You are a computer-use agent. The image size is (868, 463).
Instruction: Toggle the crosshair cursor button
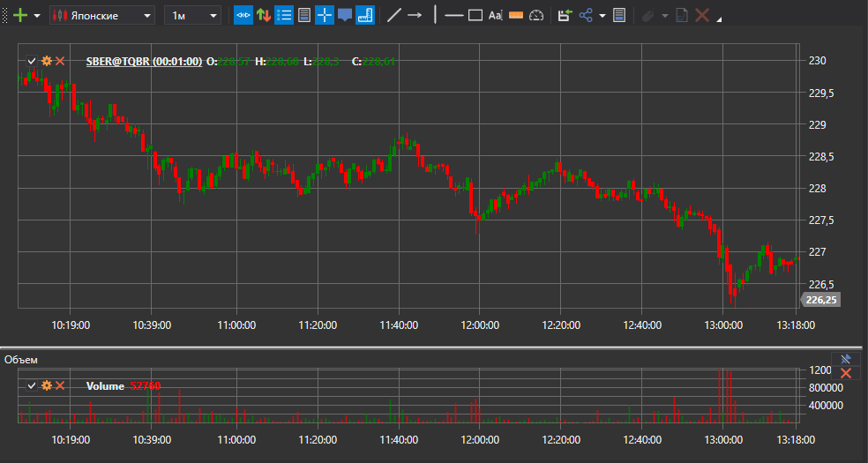coord(325,15)
